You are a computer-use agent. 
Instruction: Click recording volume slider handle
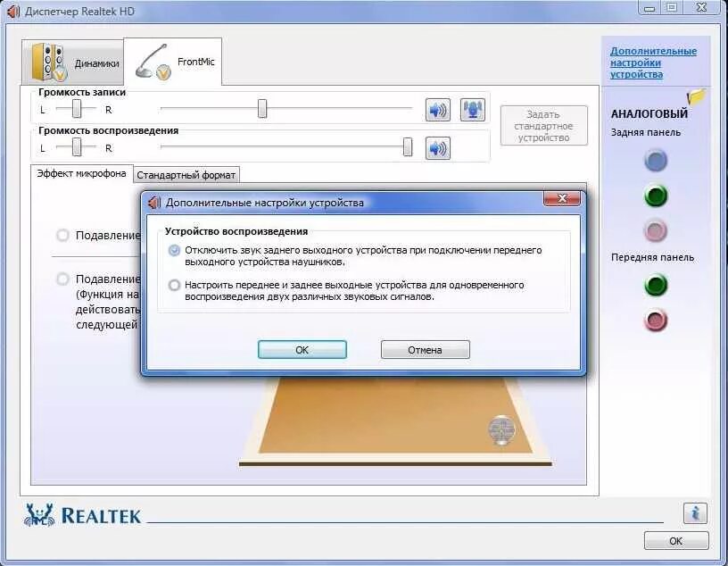pyautogui.click(x=262, y=108)
